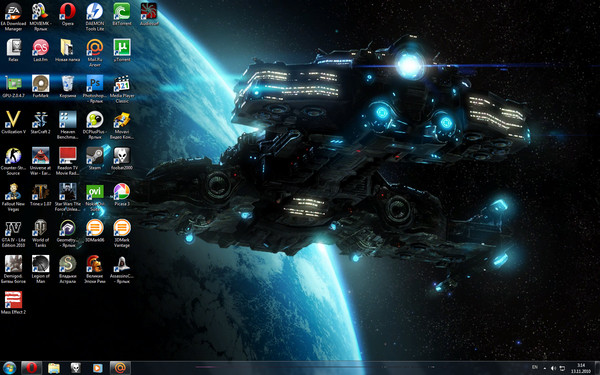Open Windows Explorer from taskbar
The height and width of the screenshot is (375, 600).
pyautogui.click(x=54, y=368)
